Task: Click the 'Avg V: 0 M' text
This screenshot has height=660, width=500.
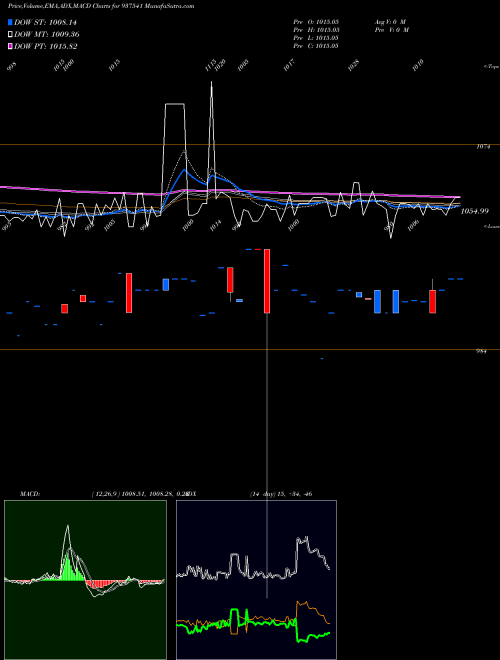Action: coord(390,22)
